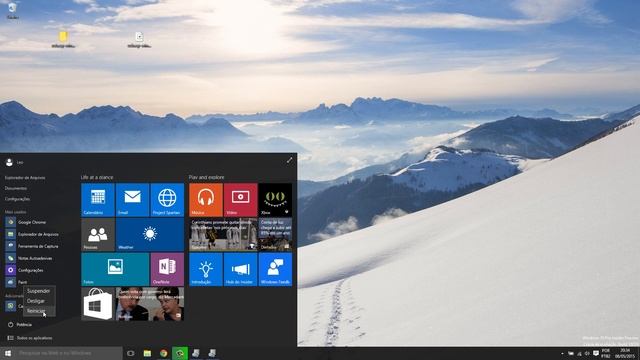Select the yellow folder desktop icon

pos(63,40)
